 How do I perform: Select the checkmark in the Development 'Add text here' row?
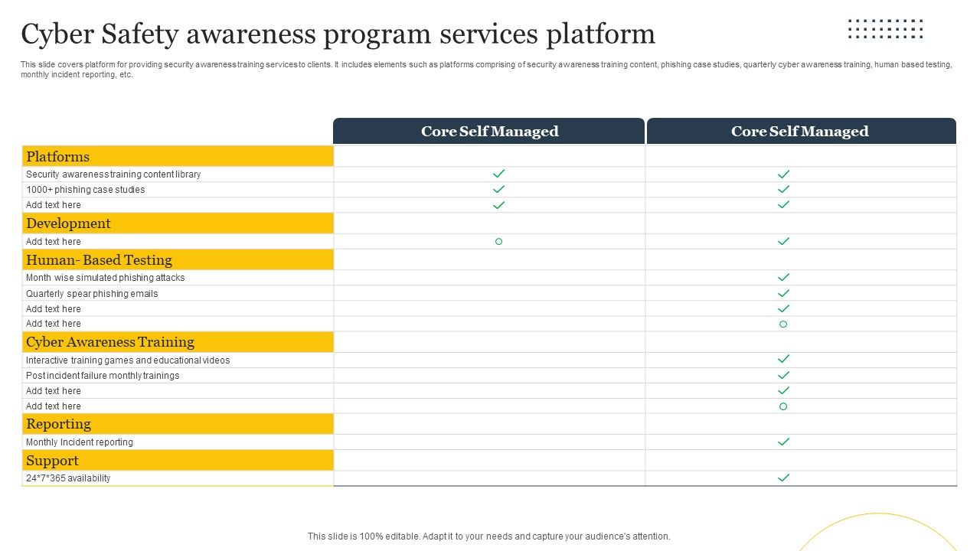click(x=783, y=241)
